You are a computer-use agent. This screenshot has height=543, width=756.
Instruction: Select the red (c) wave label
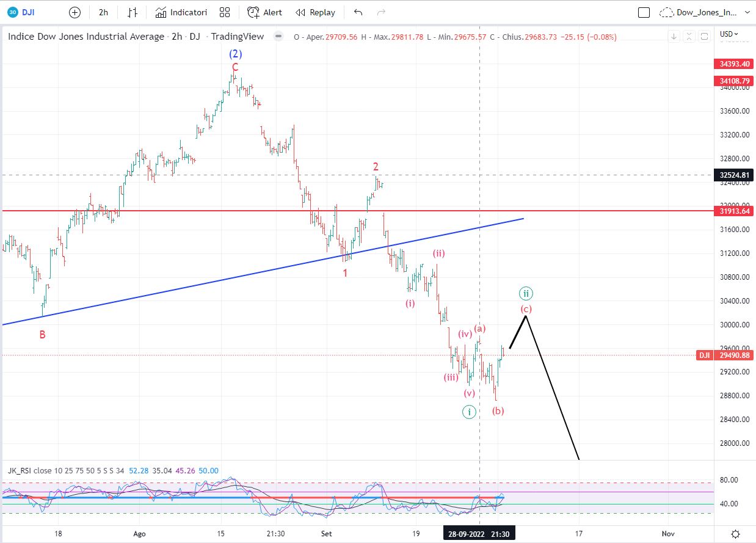[x=526, y=309]
